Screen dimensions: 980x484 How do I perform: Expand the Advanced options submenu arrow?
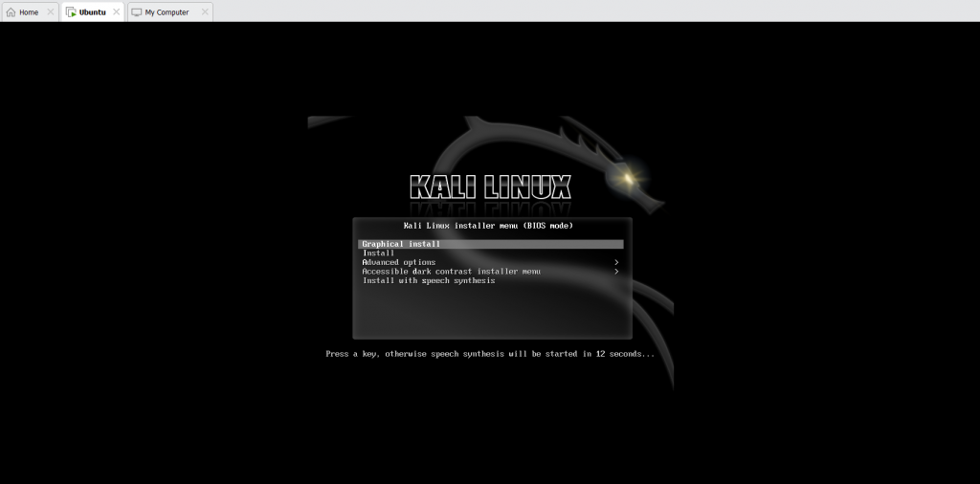(616, 262)
